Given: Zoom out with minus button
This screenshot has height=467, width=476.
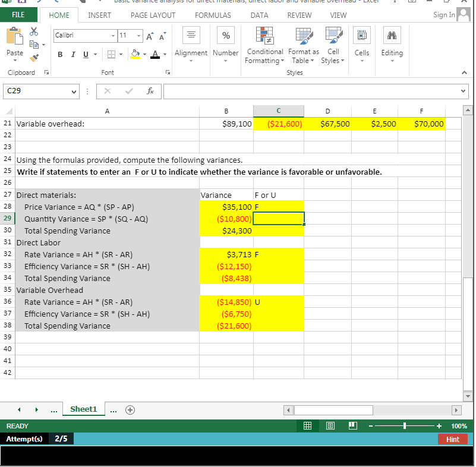Looking at the screenshot, I should 371,427.
